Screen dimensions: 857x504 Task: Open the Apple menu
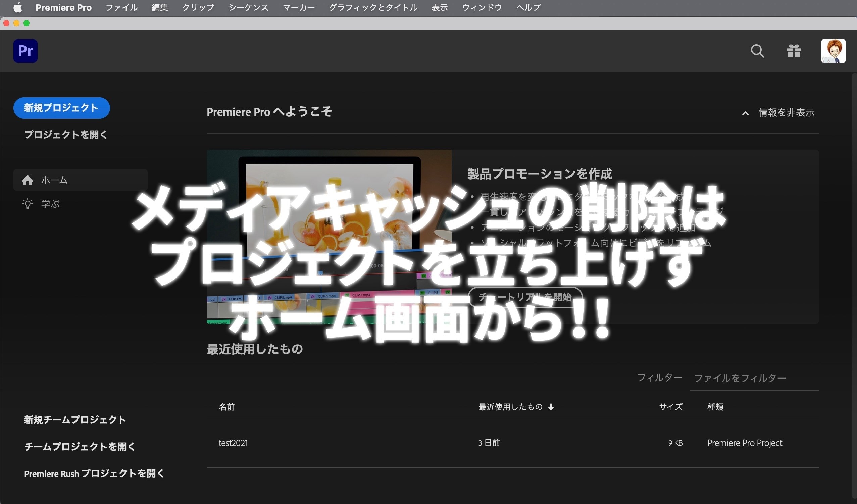[18, 7]
